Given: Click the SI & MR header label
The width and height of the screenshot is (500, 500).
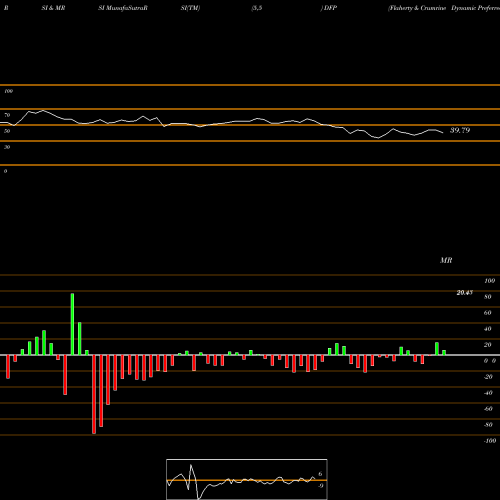Looking at the screenshot, I should 53,8.
